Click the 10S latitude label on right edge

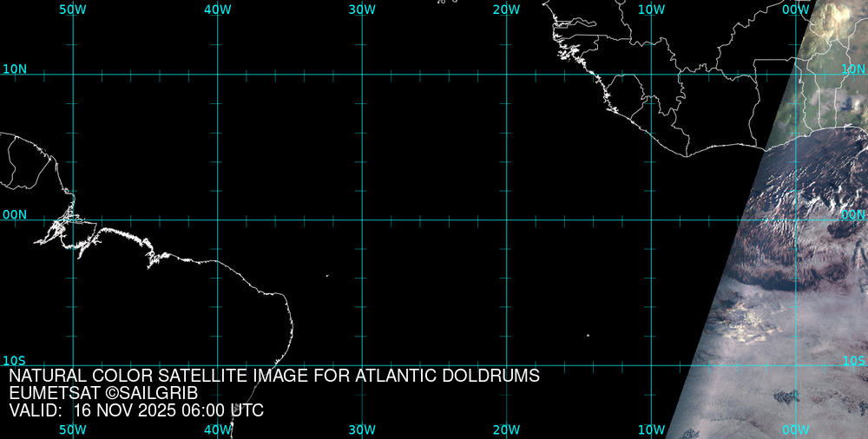click(x=853, y=360)
